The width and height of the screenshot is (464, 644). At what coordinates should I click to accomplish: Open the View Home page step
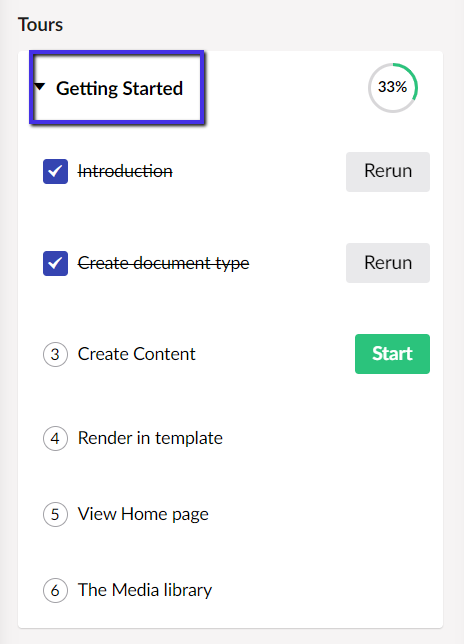pos(143,514)
